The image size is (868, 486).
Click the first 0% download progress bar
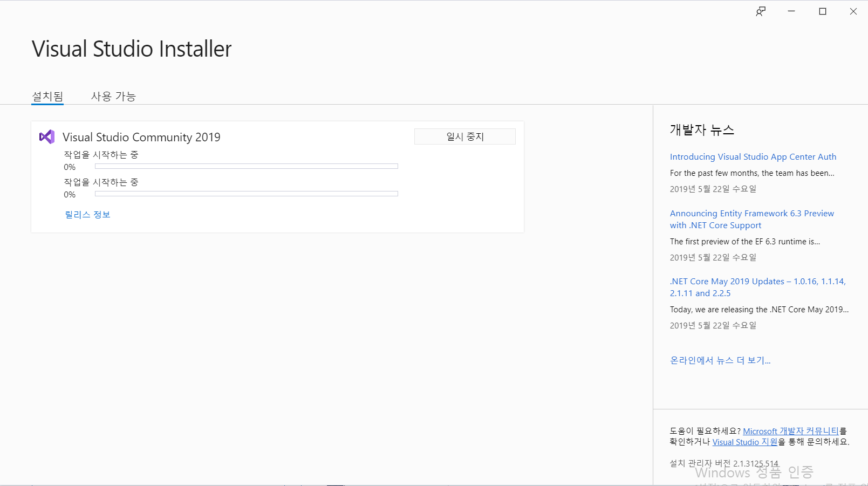247,166
